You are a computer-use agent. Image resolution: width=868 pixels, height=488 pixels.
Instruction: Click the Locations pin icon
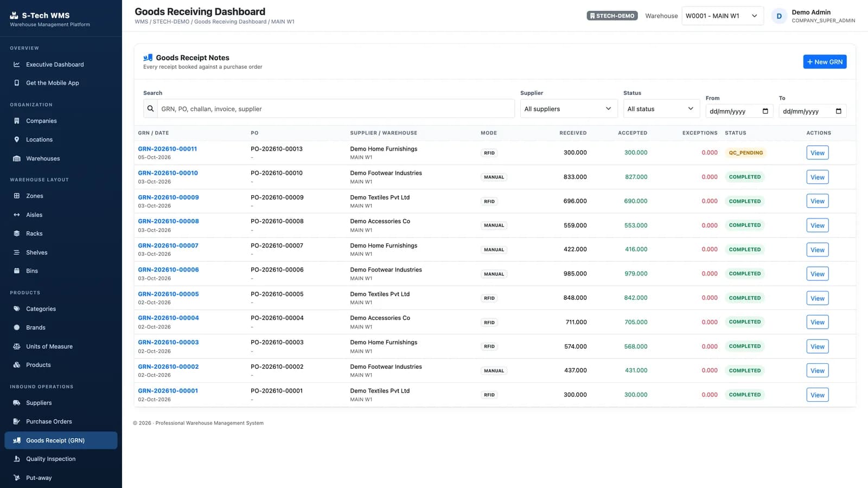[x=17, y=139]
